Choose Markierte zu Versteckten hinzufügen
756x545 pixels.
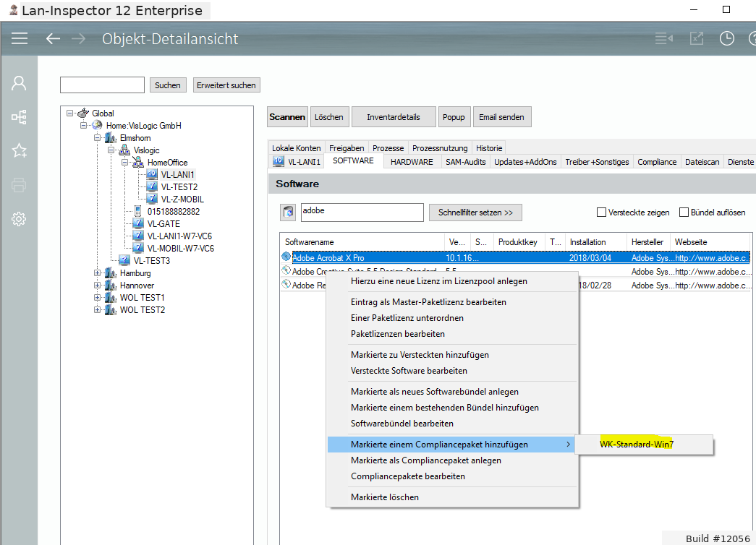pyautogui.click(x=452, y=355)
